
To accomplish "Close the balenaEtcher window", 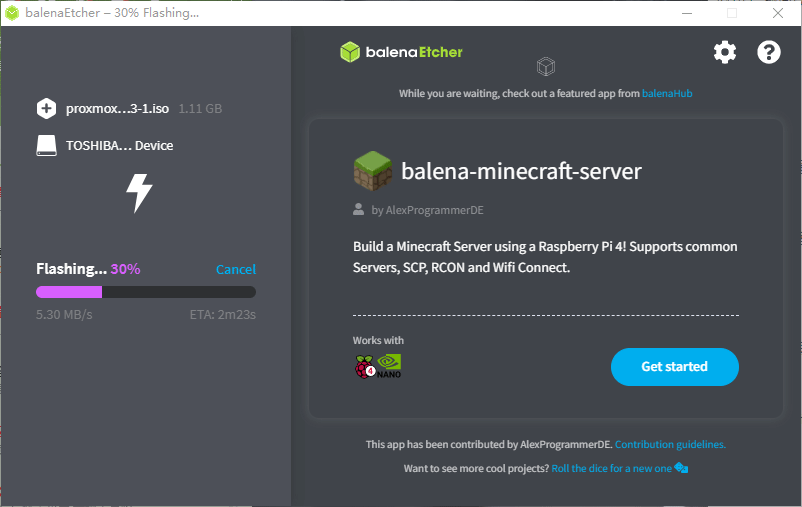I will coord(777,13).
